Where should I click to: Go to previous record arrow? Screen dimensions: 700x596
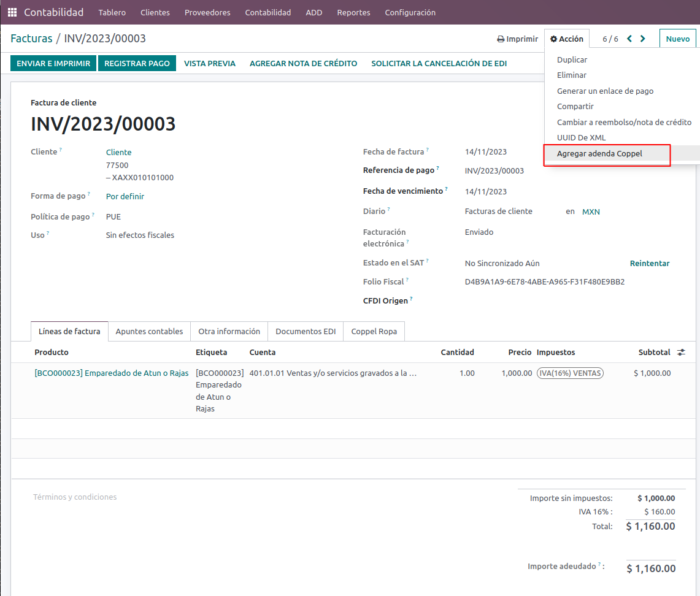tap(629, 39)
